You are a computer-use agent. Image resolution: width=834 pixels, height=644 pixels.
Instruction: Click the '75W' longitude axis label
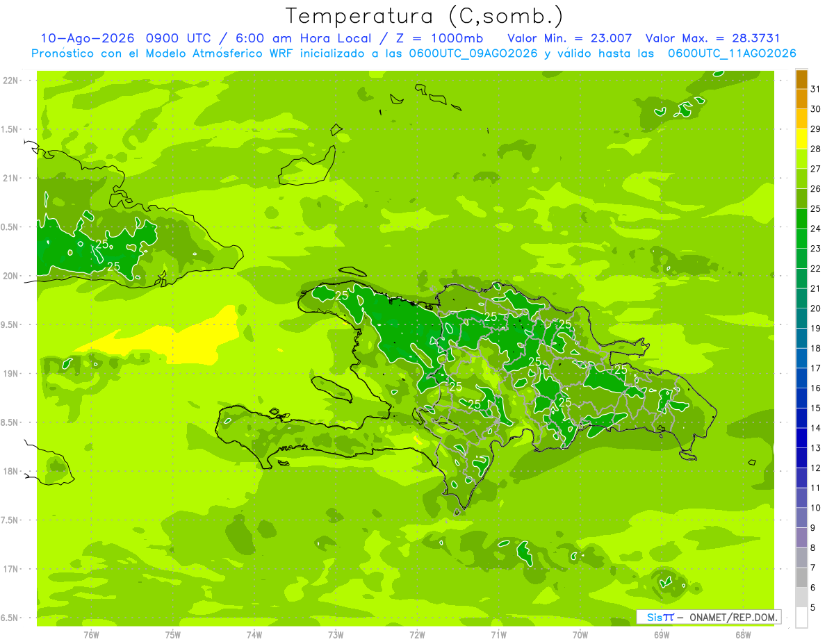click(x=173, y=635)
